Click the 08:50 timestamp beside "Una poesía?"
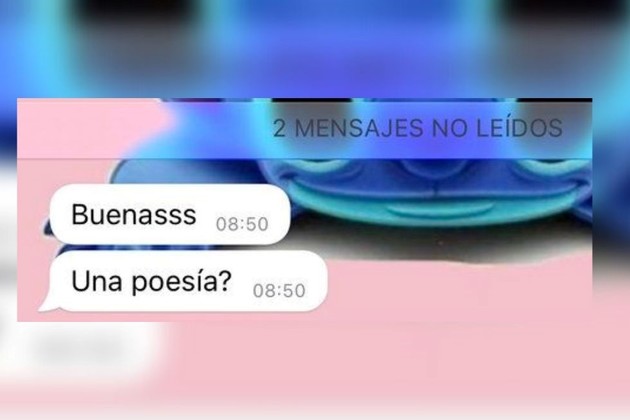 [279, 291]
